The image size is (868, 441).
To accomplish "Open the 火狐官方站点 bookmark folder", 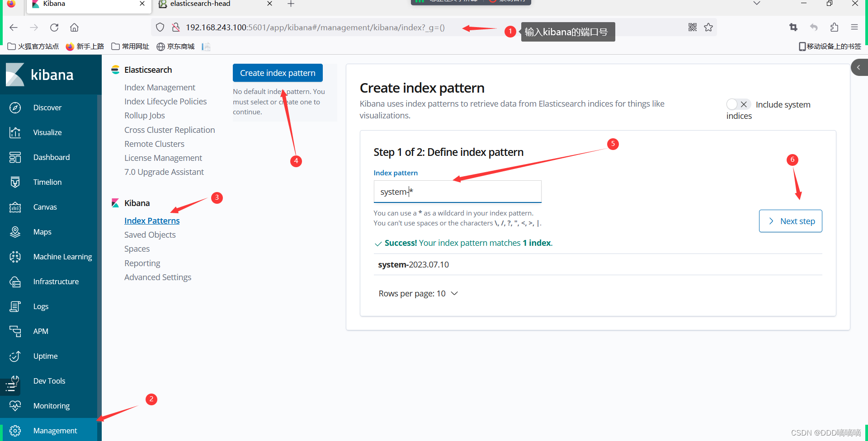I will tap(33, 47).
